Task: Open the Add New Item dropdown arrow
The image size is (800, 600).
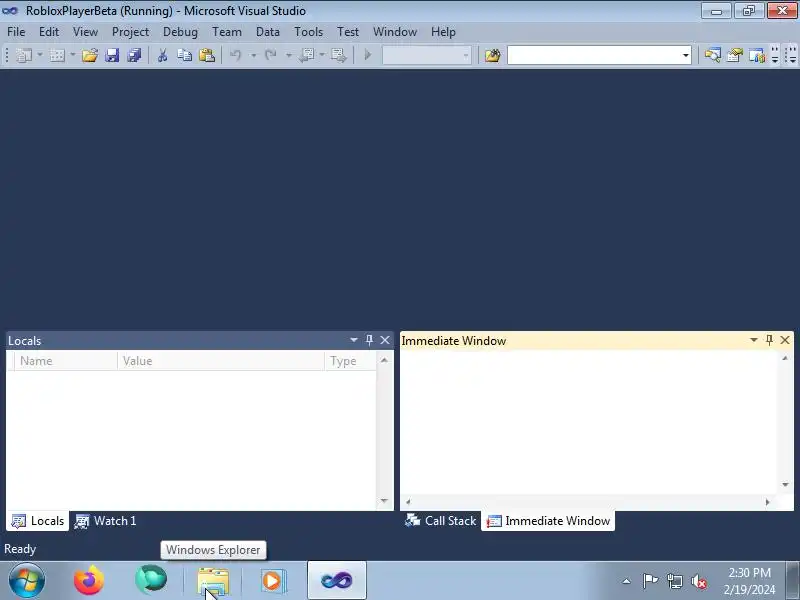Action: click(72, 55)
